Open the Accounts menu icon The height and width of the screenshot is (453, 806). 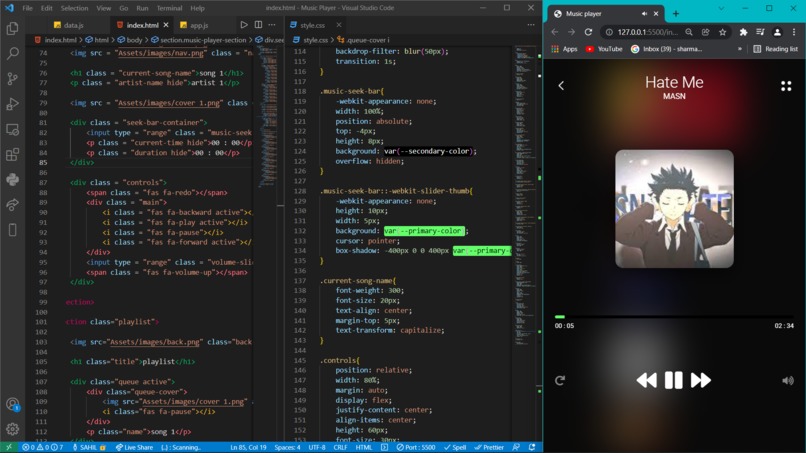coord(12,404)
